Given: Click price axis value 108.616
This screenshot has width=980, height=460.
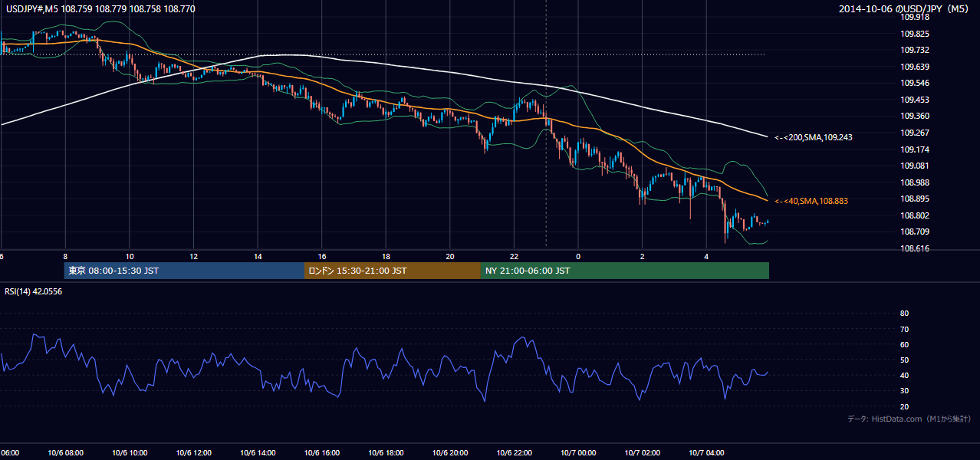Looking at the screenshot, I should click(914, 248).
